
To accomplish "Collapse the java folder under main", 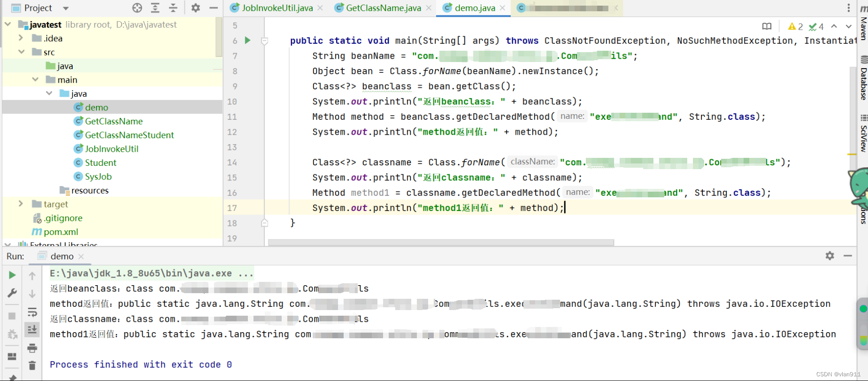I will (49, 93).
